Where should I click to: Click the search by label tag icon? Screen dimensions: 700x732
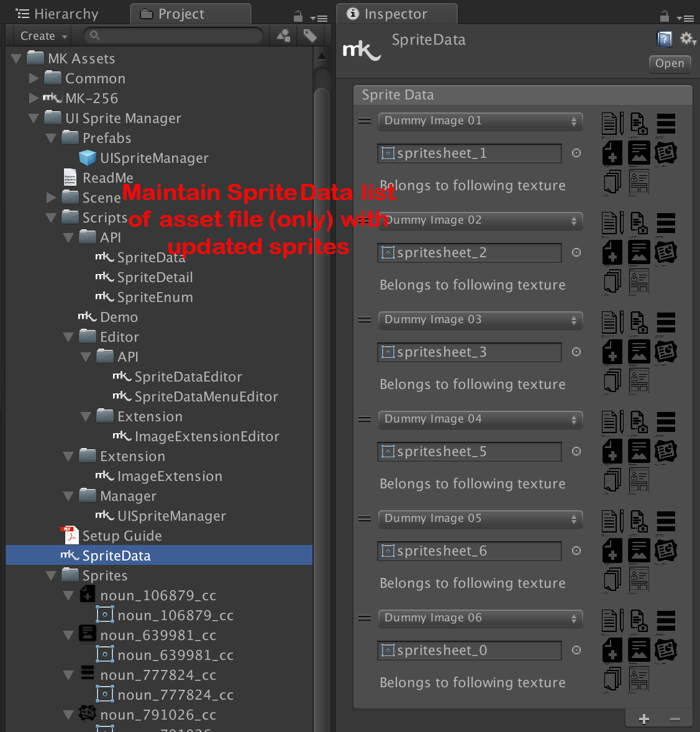[x=311, y=35]
